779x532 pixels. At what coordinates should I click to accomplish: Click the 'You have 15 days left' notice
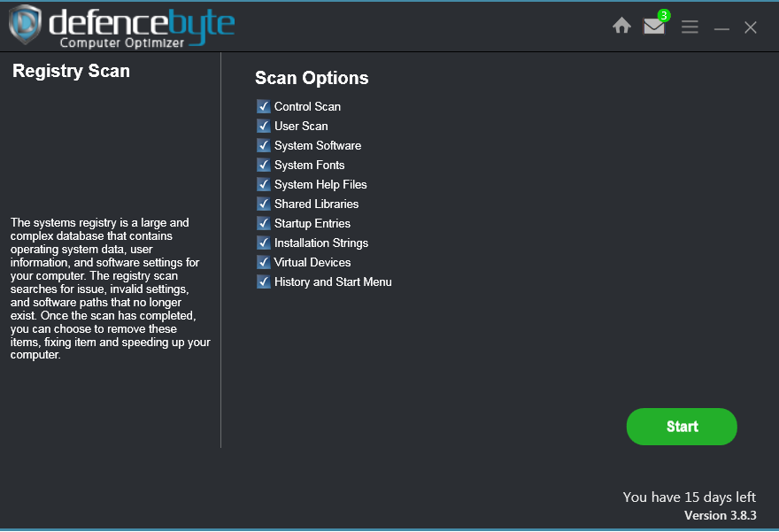pos(689,497)
